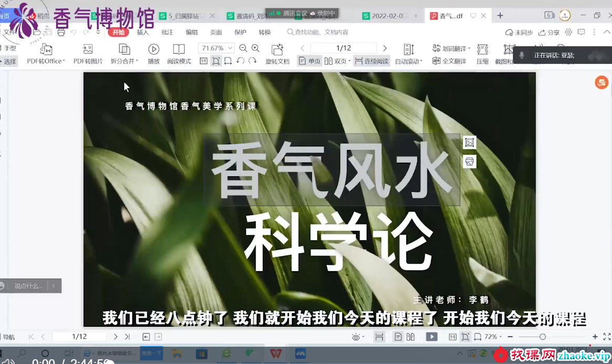
Task: Expand the quick access toolbar dropdown arrow
Action: 98,33
